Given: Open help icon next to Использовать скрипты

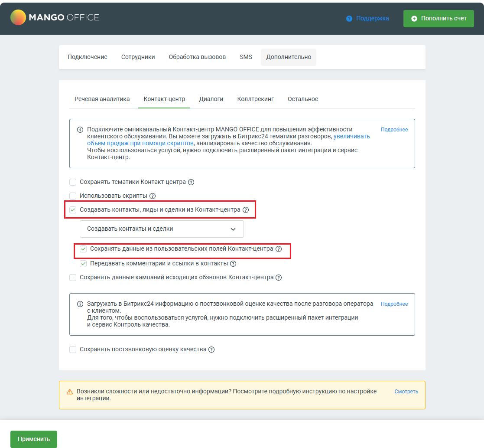Looking at the screenshot, I should point(153,196).
